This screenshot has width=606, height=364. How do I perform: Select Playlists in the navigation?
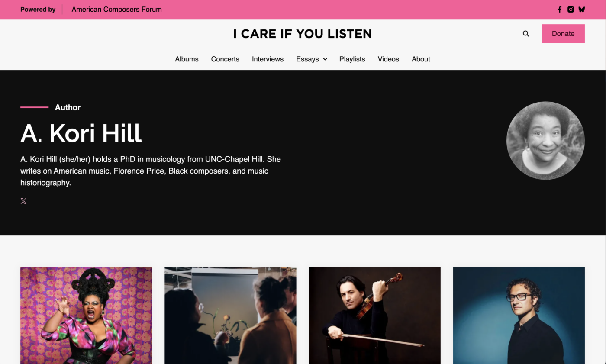pyautogui.click(x=352, y=59)
